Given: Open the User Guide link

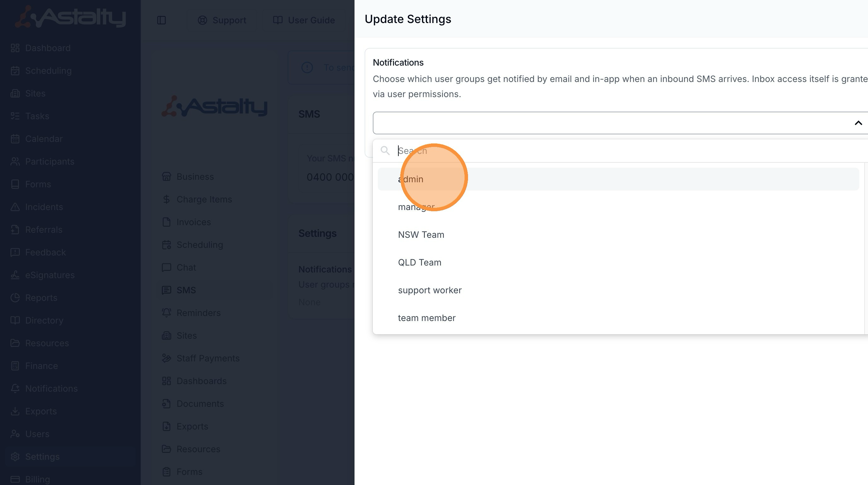Looking at the screenshot, I should pyautogui.click(x=304, y=20).
